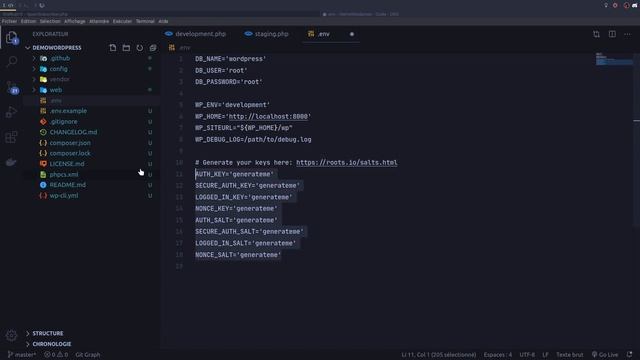
Task: Open the Search view in the activity bar
Action: pos(11,62)
